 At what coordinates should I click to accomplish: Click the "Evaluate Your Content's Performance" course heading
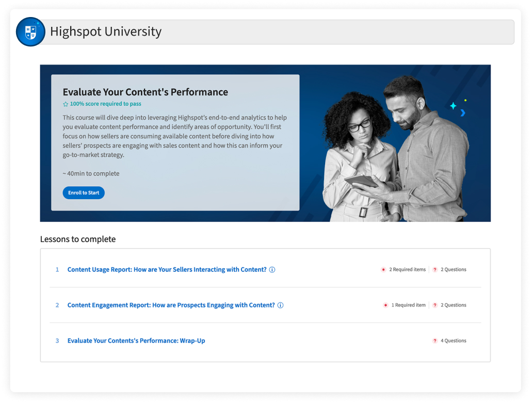(x=145, y=92)
